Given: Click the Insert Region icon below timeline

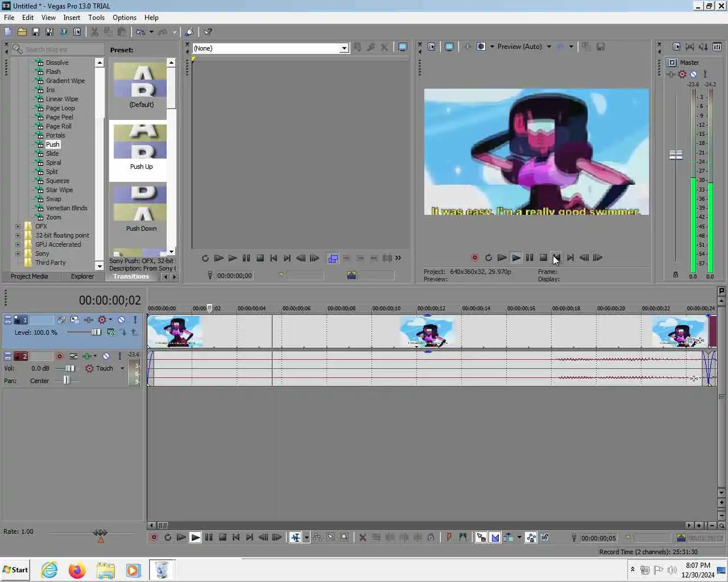Looking at the screenshot, I should [x=462, y=537].
